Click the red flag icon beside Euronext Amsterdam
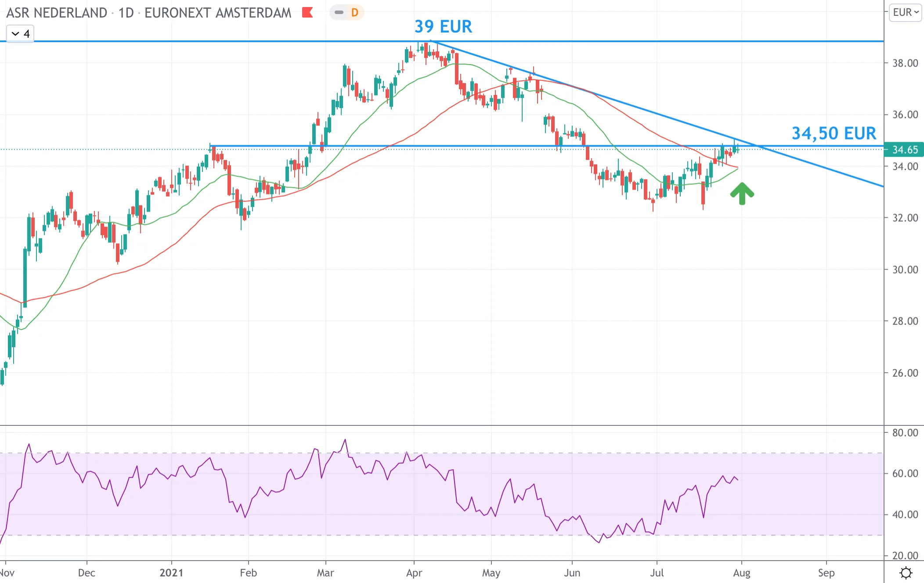This screenshot has width=924, height=583. [x=307, y=12]
